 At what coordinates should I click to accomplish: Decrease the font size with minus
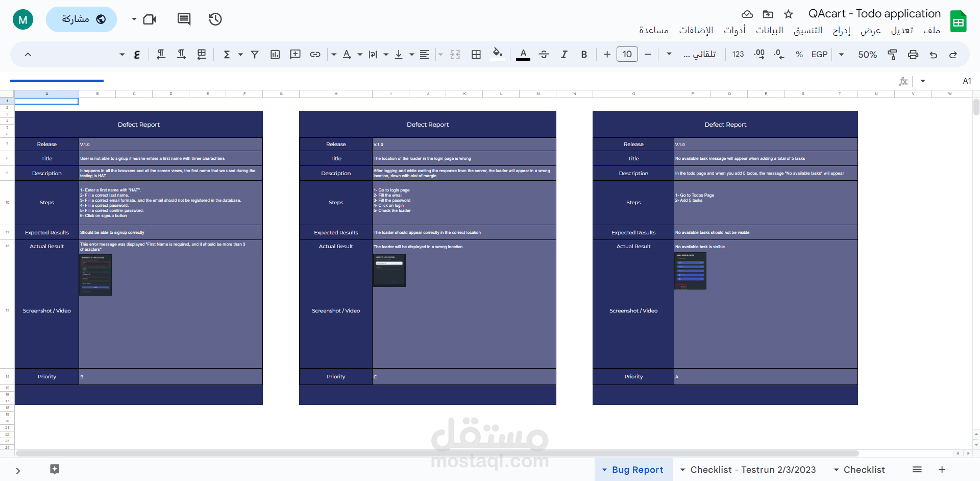648,55
